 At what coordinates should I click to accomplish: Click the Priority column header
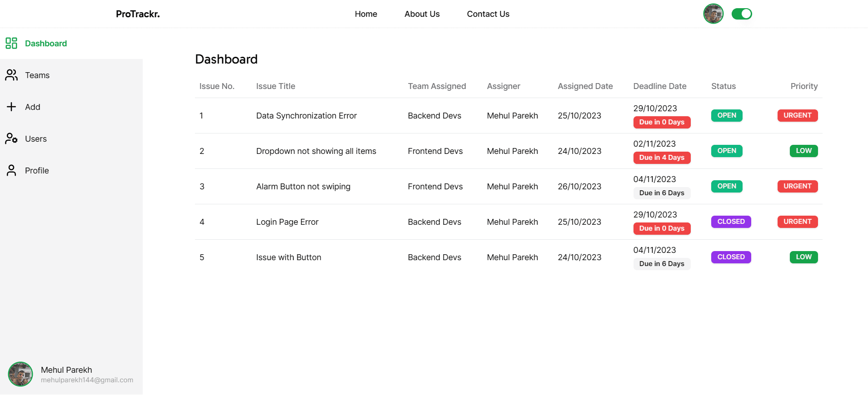click(804, 86)
